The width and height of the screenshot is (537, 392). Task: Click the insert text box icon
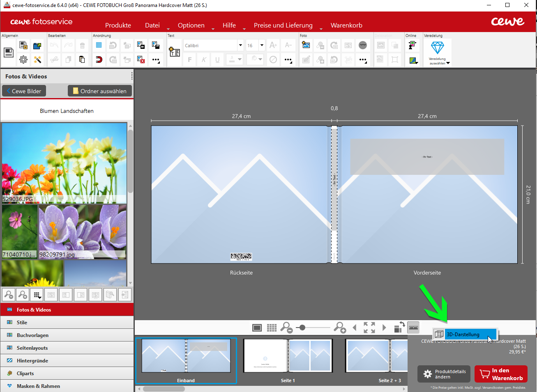click(175, 52)
